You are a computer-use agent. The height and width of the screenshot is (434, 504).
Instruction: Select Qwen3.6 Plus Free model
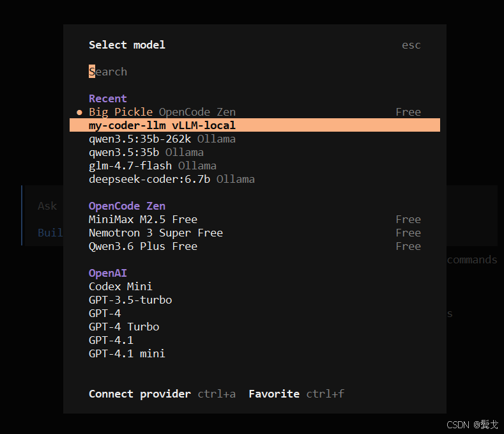pos(255,247)
